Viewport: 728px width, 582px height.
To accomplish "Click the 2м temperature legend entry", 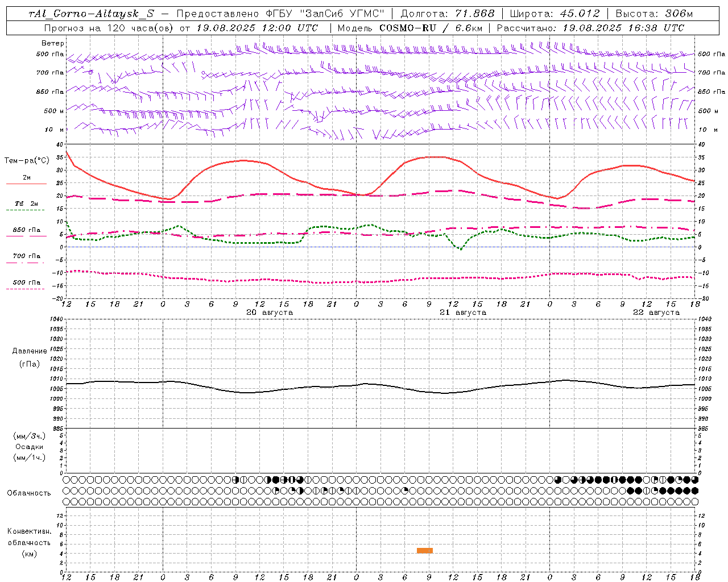I will [x=27, y=177].
